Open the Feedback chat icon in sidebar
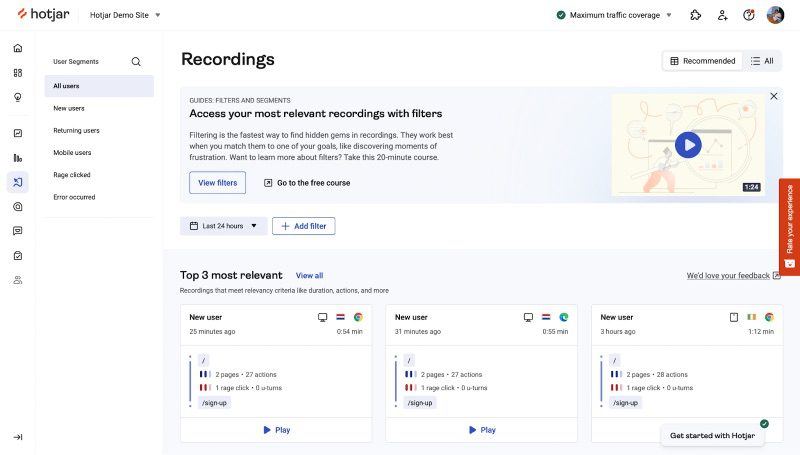The image size is (800, 455). tap(18, 231)
